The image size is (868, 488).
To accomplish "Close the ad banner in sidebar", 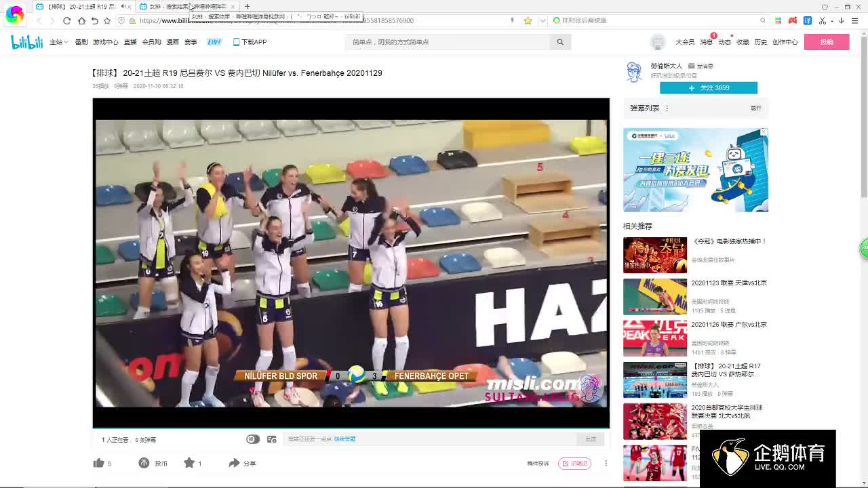I will click(764, 131).
